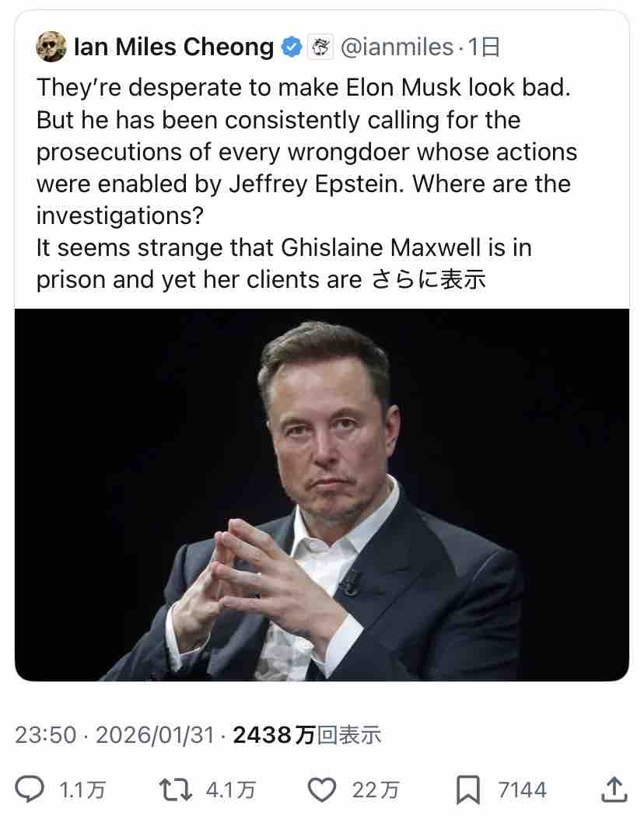Click the 22万 likes count
Screen dimensions: 644x823
click(x=376, y=791)
